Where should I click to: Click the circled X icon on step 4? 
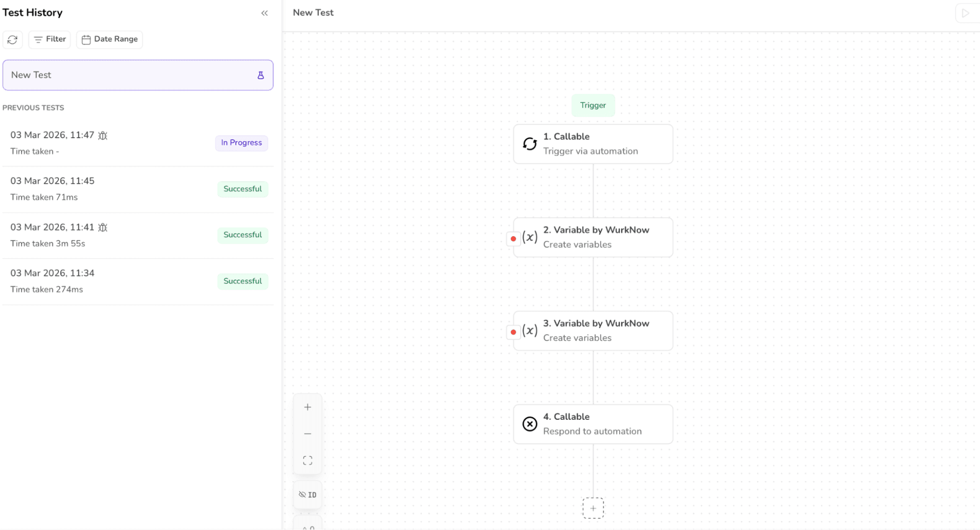pyautogui.click(x=530, y=424)
